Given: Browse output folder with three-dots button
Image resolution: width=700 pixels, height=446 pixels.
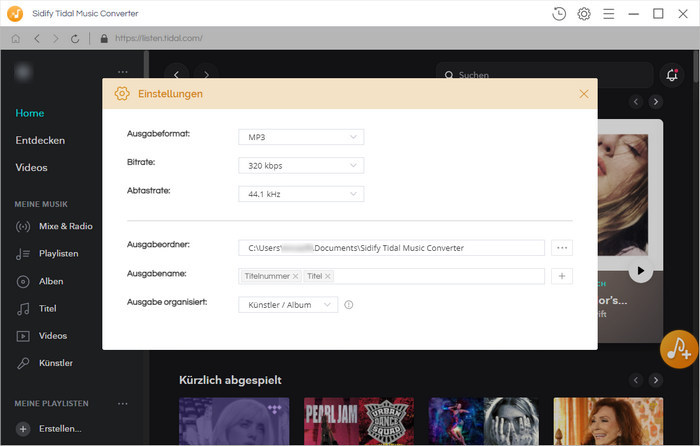Looking at the screenshot, I should click(x=562, y=248).
